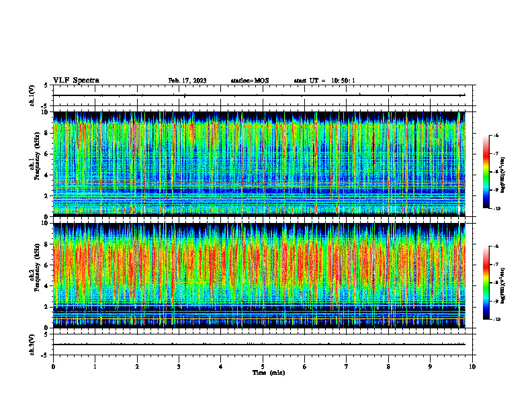The height and width of the screenshot is (411, 532).
Task: Click the 'VLF Spectra' plot title
Action: [76, 81]
